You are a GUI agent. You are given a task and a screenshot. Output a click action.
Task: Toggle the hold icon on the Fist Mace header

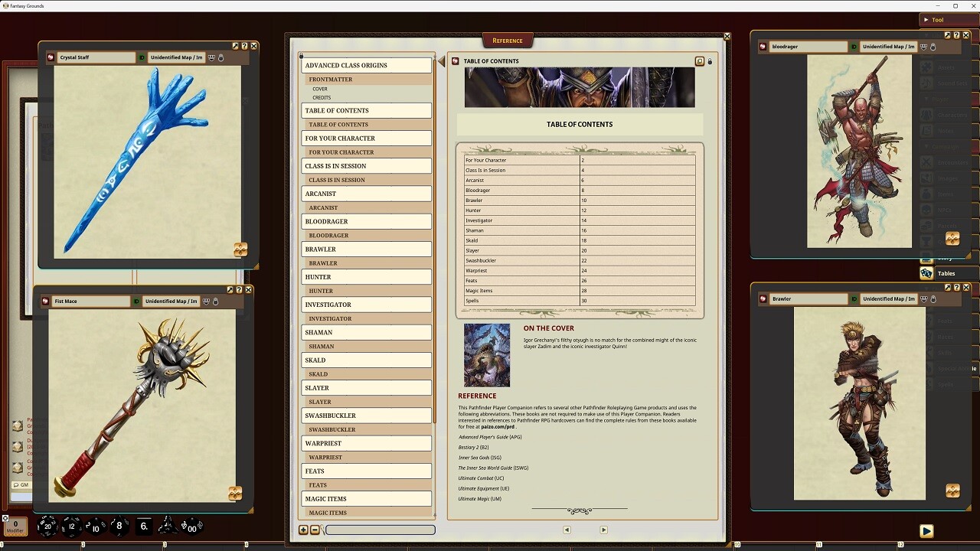217,301
